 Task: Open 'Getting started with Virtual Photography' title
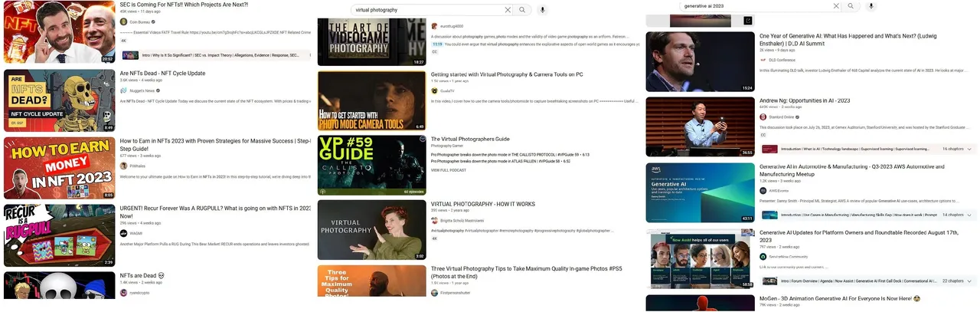508,74
